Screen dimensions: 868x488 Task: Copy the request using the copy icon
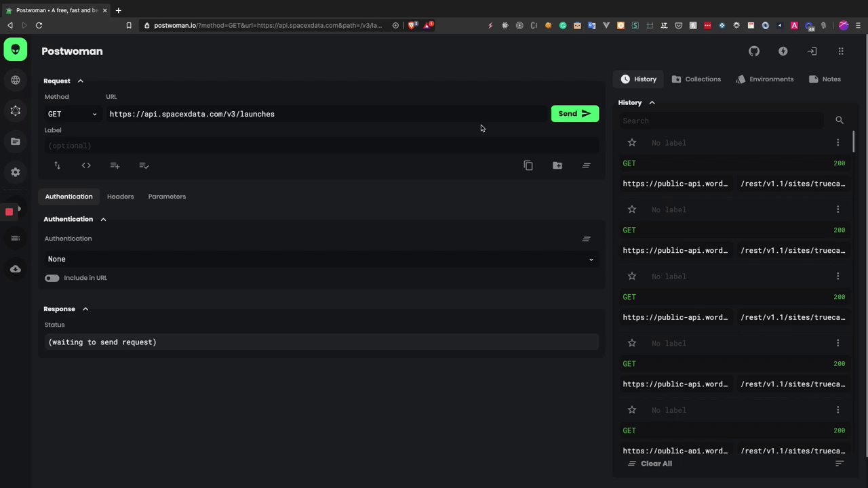(528, 165)
